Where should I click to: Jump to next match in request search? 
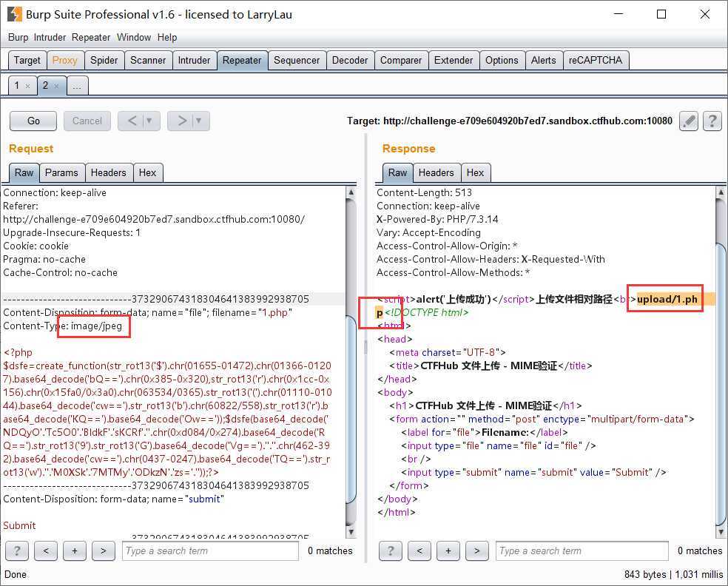point(104,551)
